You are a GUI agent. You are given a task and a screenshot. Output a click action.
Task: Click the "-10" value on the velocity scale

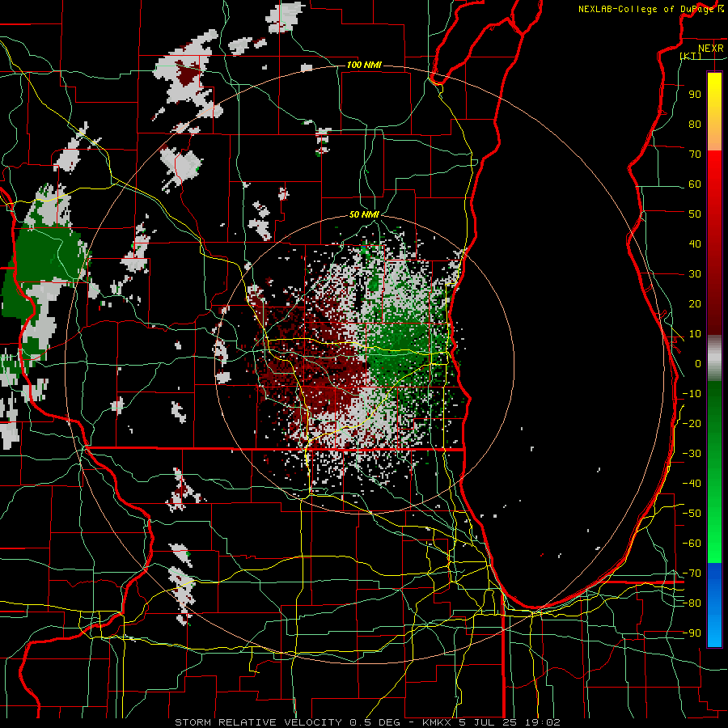pyautogui.click(x=692, y=394)
